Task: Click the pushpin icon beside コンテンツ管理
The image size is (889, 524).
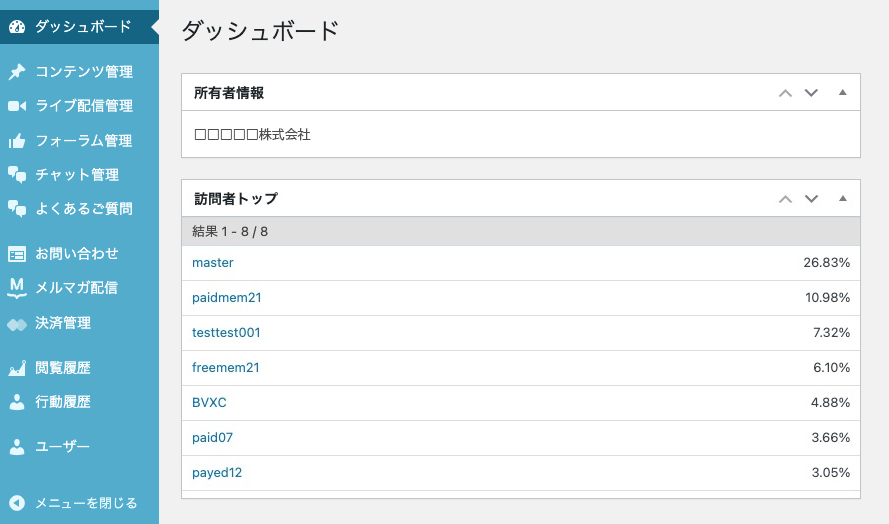Action: point(17,72)
